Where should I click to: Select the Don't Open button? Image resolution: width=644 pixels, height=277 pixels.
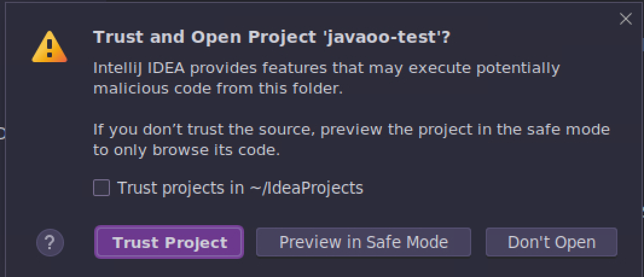point(552,242)
